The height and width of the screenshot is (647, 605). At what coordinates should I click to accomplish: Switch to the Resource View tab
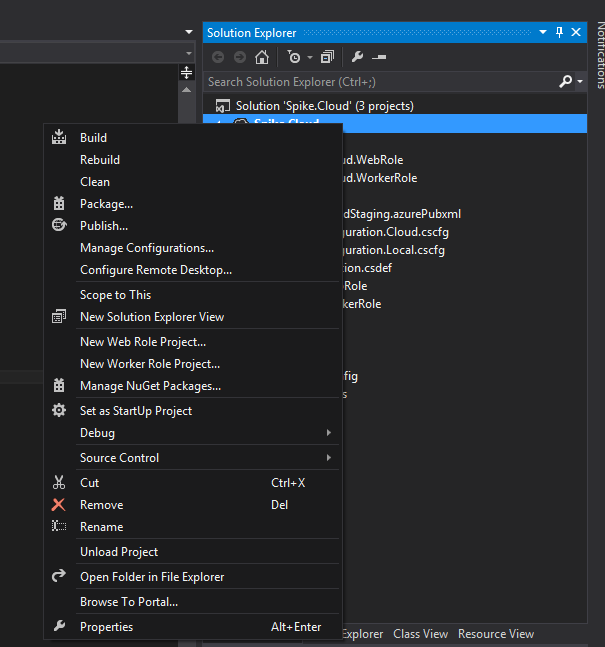point(496,634)
